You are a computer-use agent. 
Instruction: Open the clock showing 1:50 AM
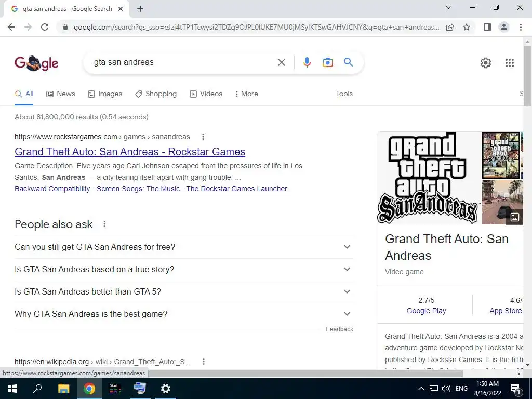(x=487, y=389)
